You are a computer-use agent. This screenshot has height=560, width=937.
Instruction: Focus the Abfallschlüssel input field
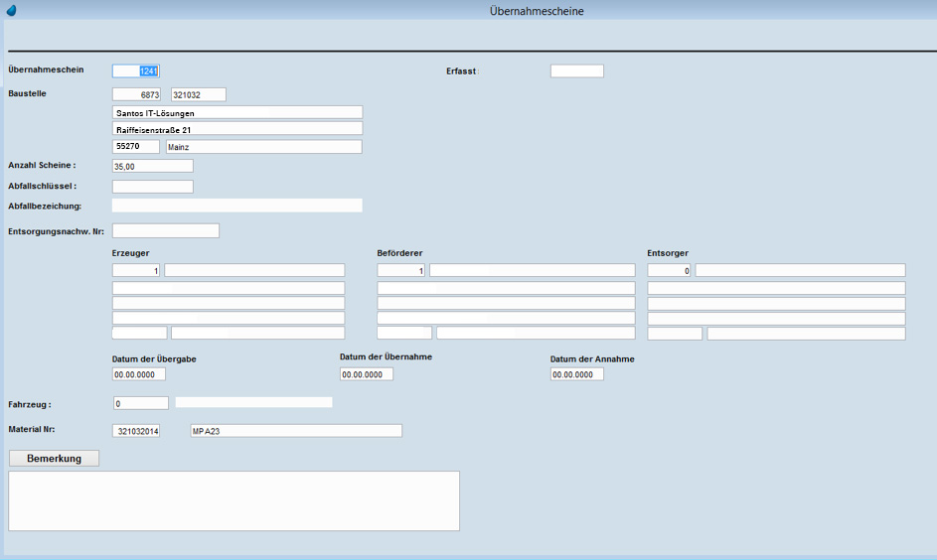[152, 186]
